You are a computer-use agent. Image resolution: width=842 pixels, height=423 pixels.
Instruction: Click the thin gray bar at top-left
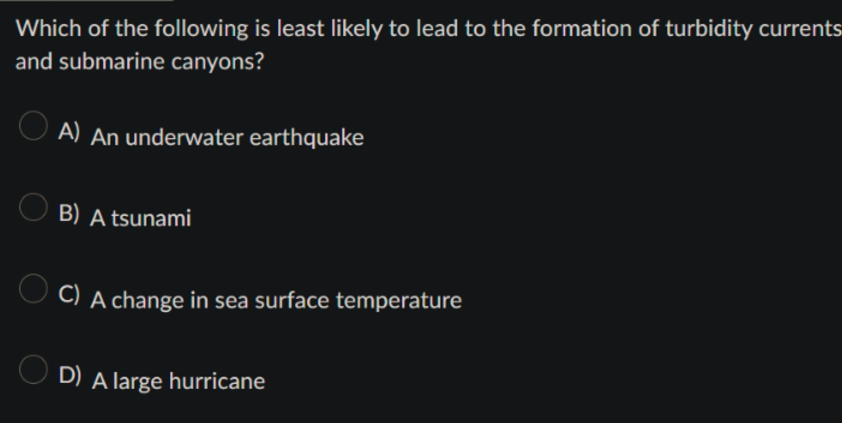(x=86, y=1)
